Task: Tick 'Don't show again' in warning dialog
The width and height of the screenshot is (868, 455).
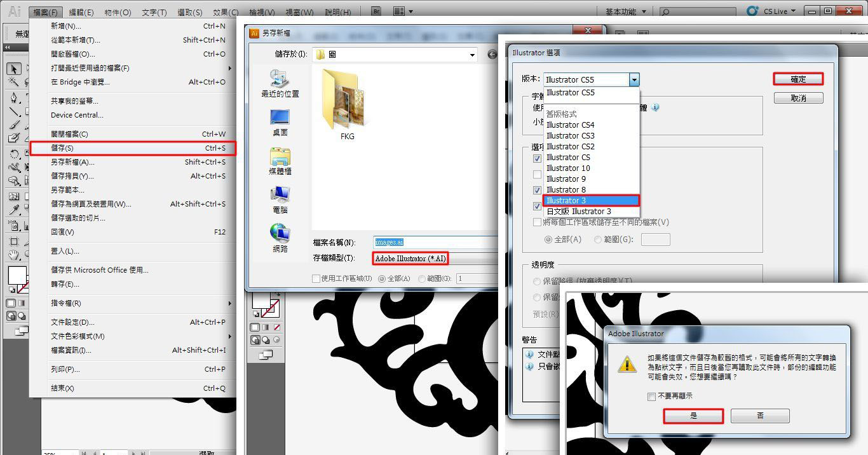Action: 651,397
